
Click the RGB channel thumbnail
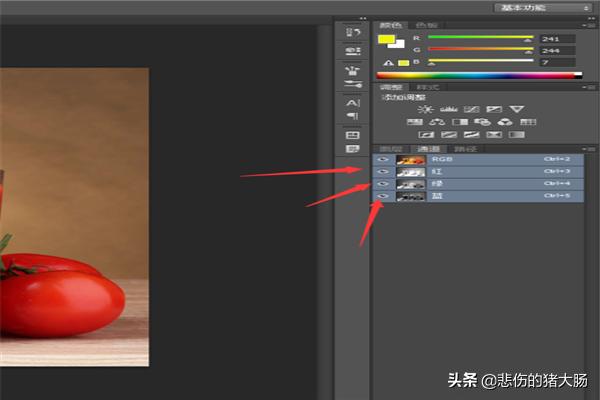pos(408,159)
